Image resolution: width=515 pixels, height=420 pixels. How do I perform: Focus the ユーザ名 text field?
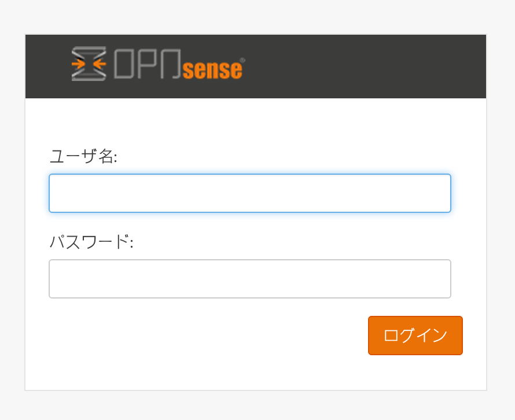tap(250, 193)
